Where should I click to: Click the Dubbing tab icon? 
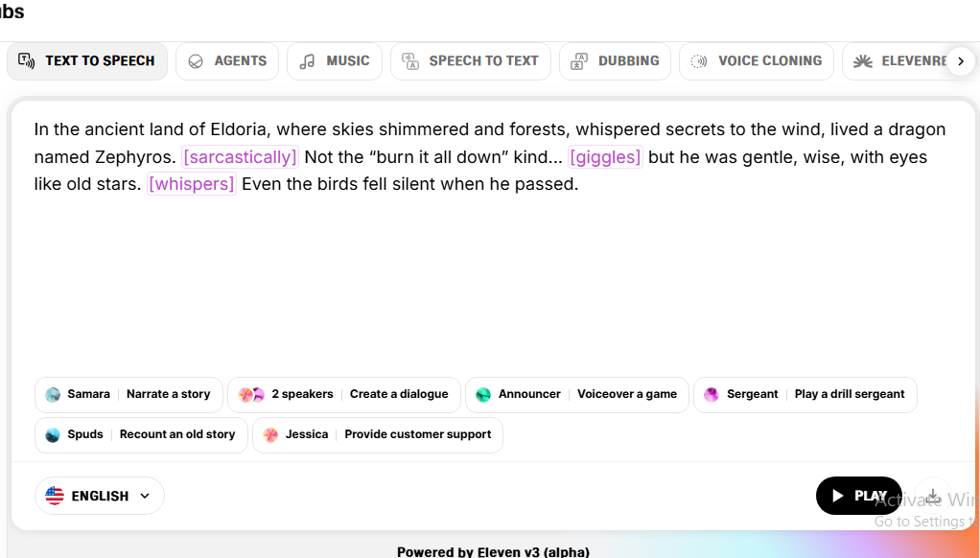tap(579, 61)
